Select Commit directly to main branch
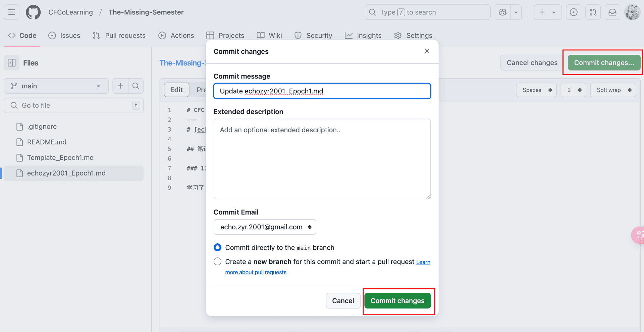The height and width of the screenshot is (332, 644). pyautogui.click(x=218, y=247)
